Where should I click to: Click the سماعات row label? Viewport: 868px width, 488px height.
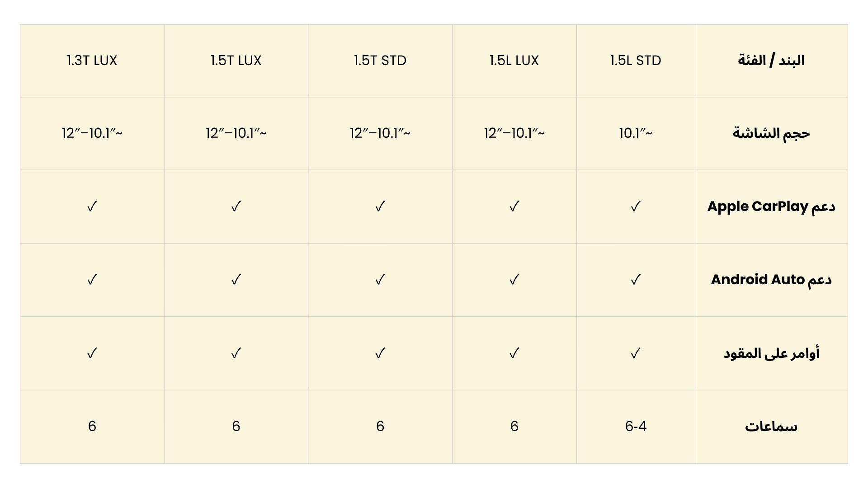pyautogui.click(x=771, y=426)
